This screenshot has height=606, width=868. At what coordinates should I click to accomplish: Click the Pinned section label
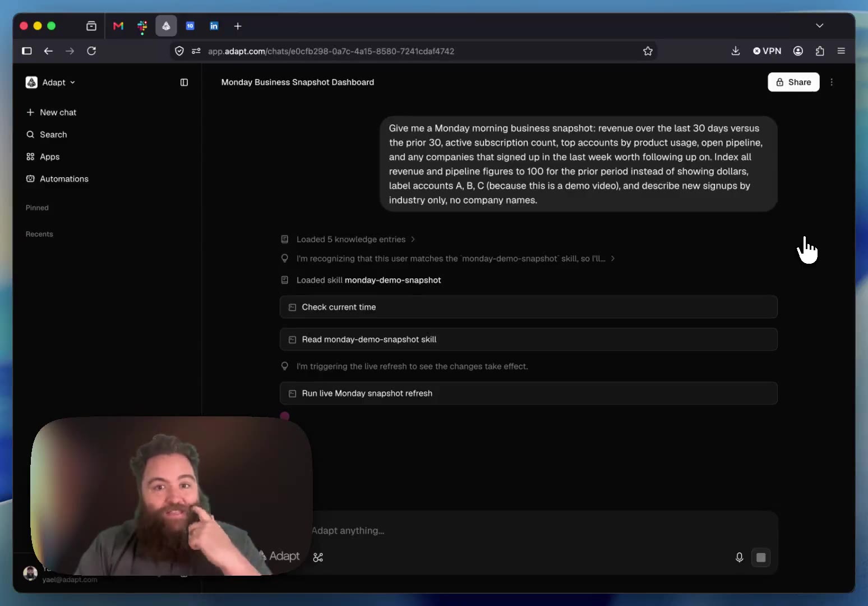[37, 208]
